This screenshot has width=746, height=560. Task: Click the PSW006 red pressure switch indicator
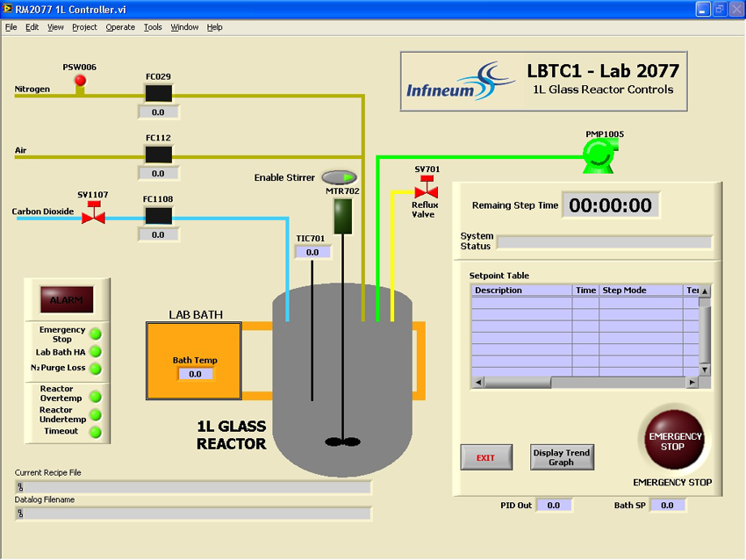click(80, 82)
